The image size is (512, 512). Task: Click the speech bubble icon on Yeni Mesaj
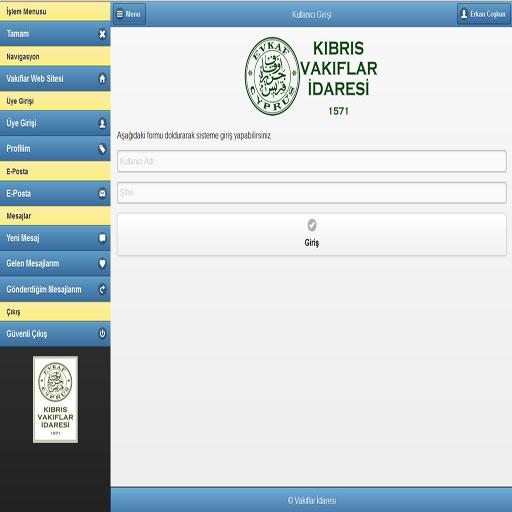[102, 238]
